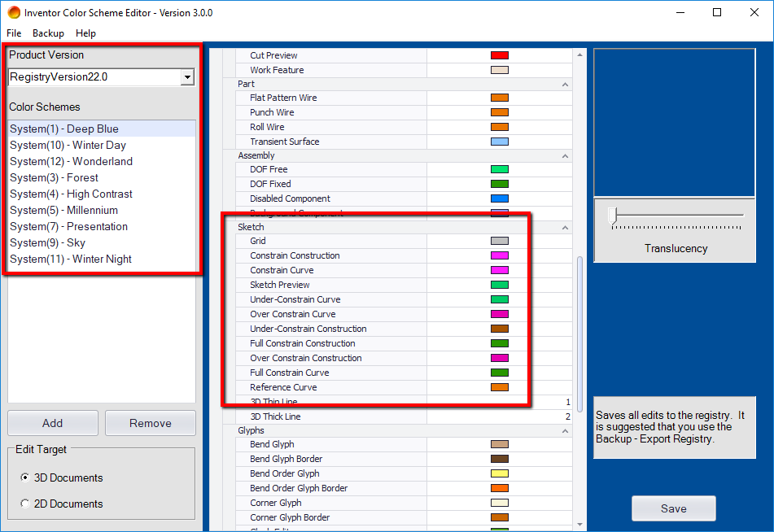Collapse the Assembly section
774x532 pixels.
click(x=565, y=156)
